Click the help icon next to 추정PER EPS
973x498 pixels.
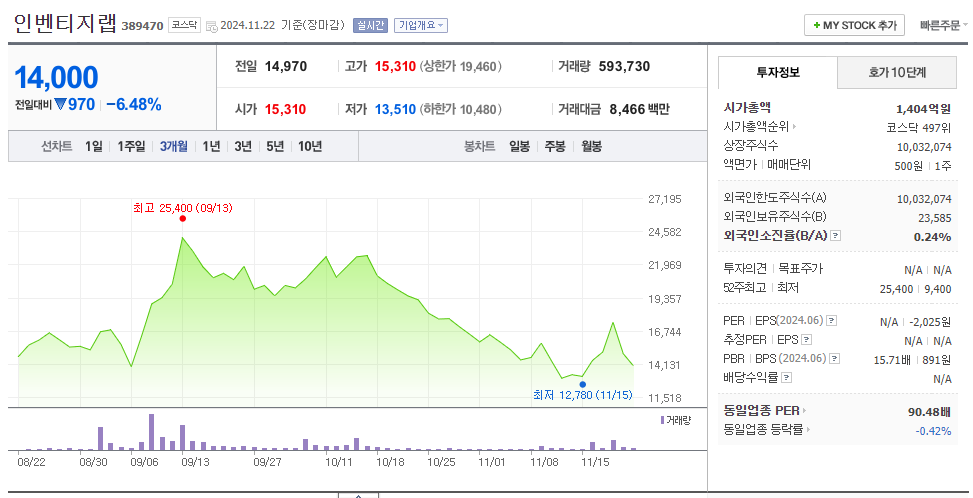point(807,340)
